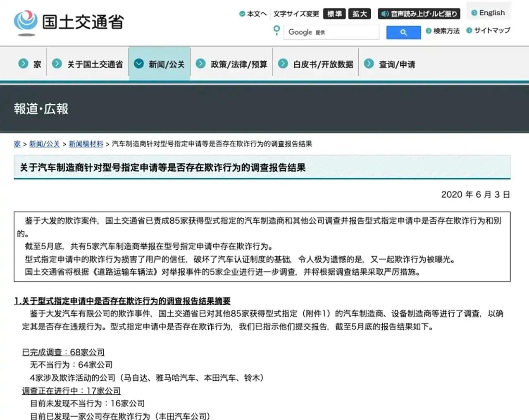Expand the 查询/申请 chevron icon
Viewport: 529px width, 420px height.
tap(369, 64)
